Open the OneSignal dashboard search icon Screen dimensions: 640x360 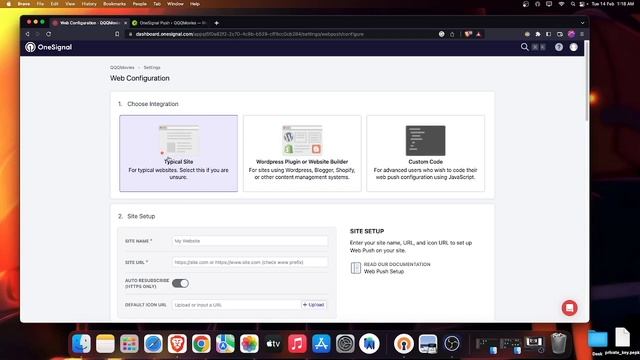coord(524,47)
